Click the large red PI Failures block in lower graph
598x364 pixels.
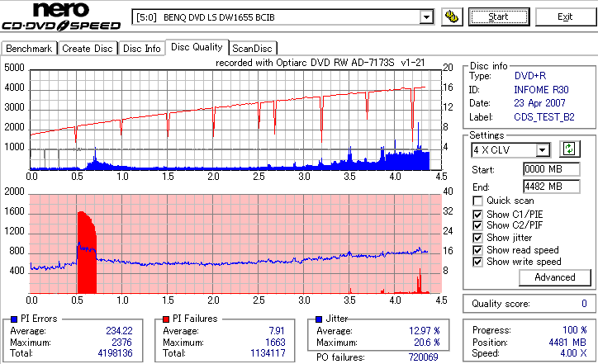[87, 253]
